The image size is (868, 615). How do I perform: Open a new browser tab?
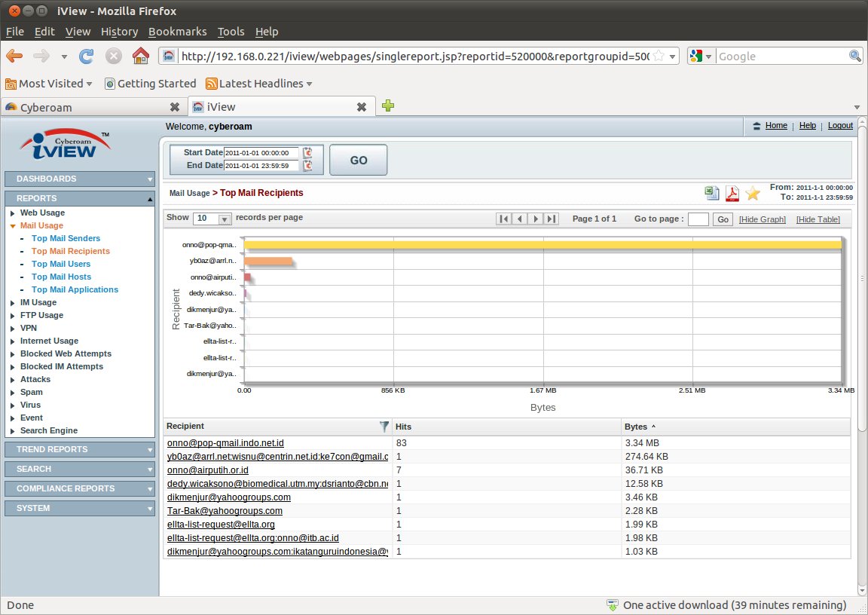click(x=387, y=106)
